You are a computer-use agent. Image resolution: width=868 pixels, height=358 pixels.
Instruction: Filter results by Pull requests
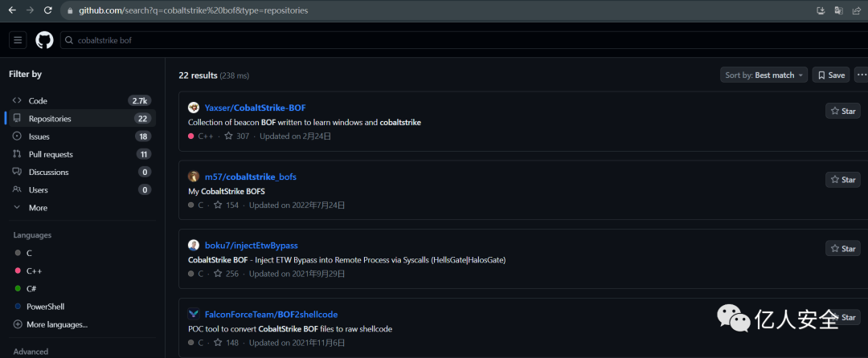click(x=81, y=154)
